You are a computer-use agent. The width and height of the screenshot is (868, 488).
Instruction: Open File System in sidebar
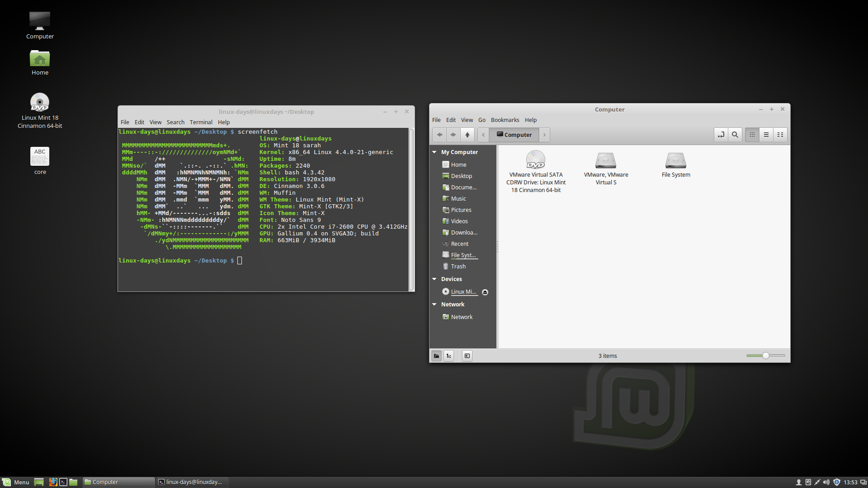(463, 255)
